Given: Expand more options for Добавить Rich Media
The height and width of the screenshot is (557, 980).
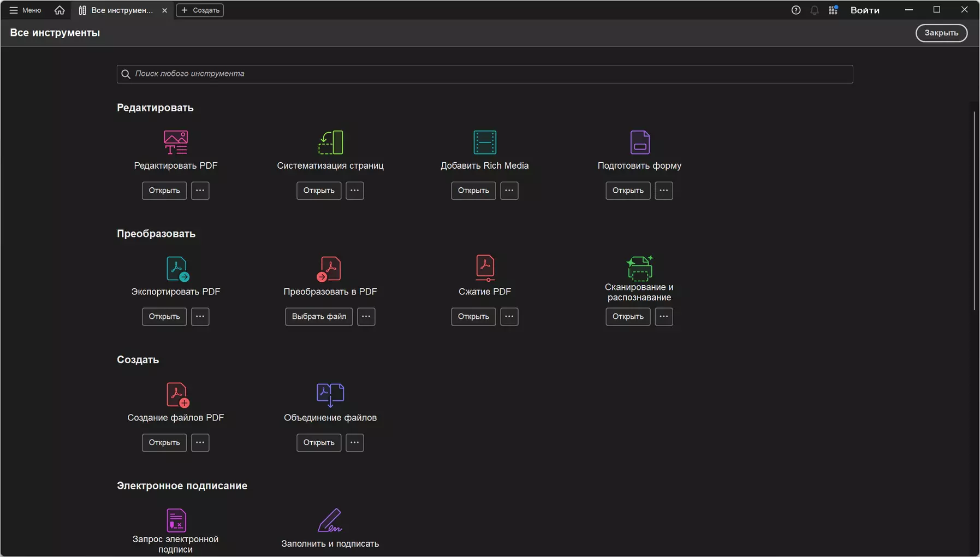Looking at the screenshot, I should coord(509,191).
